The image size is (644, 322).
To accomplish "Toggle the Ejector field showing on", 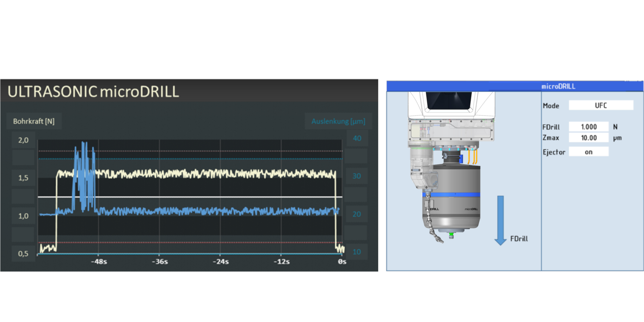I will tap(589, 152).
